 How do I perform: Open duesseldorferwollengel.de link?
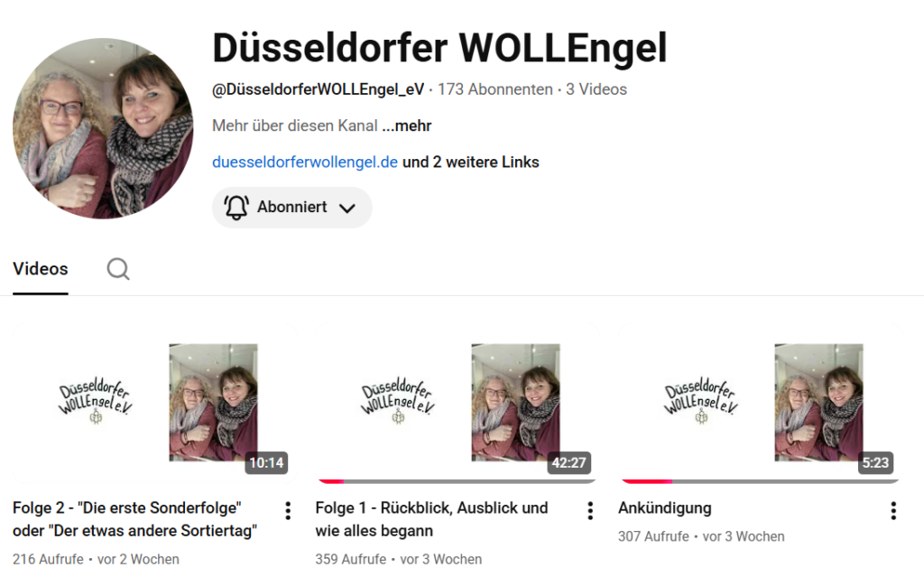(x=305, y=163)
